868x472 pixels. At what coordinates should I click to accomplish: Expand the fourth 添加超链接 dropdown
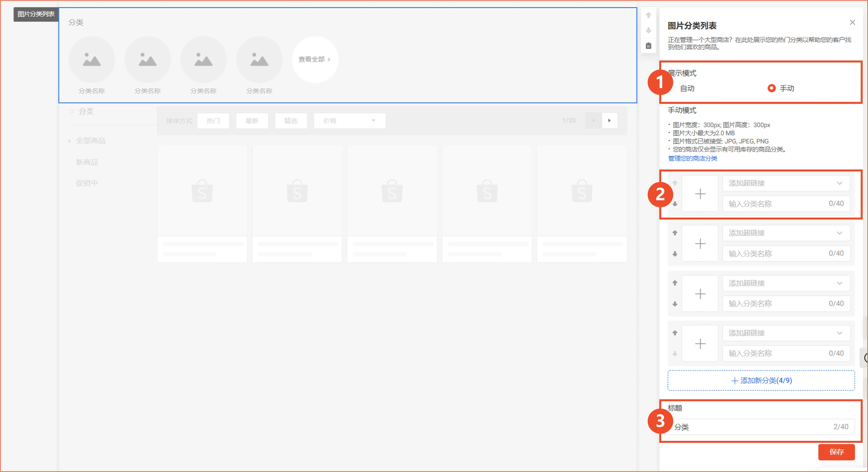point(786,333)
